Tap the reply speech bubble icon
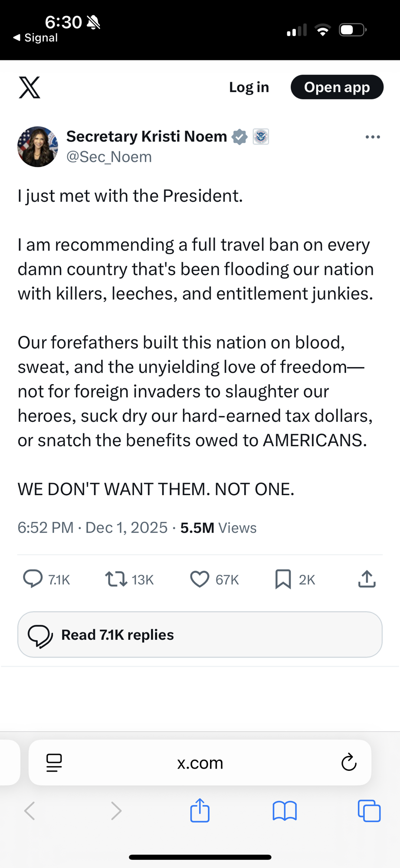Screen dimensions: 400x868 click(33, 579)
